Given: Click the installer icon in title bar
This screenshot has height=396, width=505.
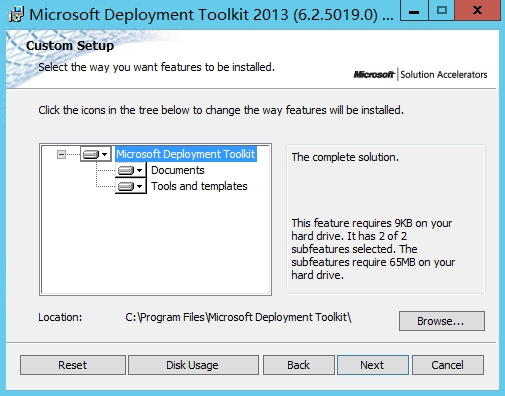Looking at the screenshot, I should coord(16,14).
